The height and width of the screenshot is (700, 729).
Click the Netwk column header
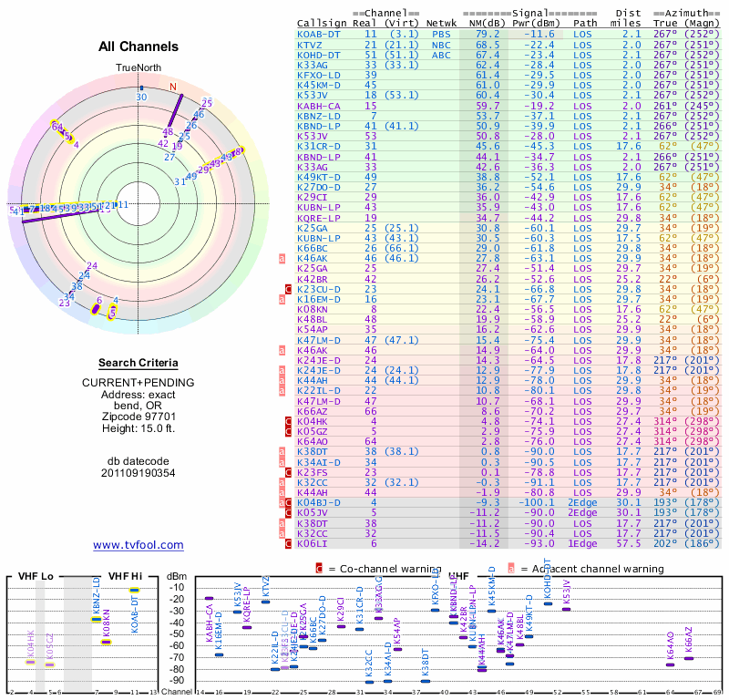(441, 24)
